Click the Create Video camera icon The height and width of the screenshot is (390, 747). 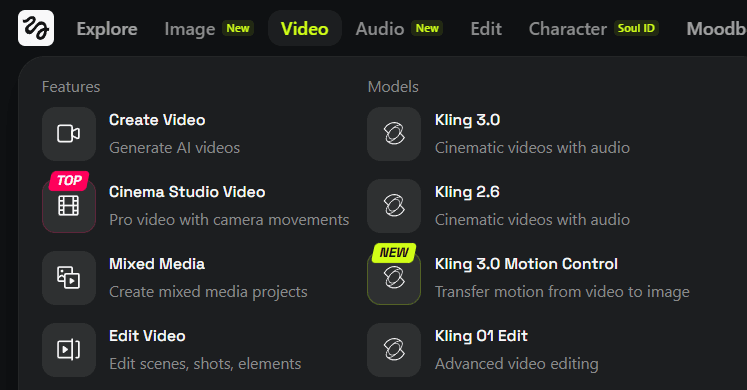click(69, 134)
